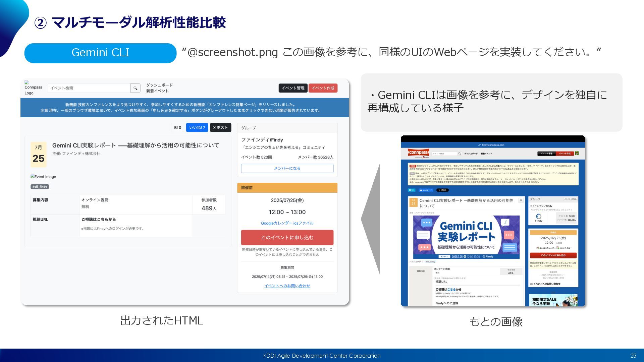Viewport: 644px width, 362px height.
Task: Click the findy.connpass.com URL in original image
Action: (x=493, y=145)
